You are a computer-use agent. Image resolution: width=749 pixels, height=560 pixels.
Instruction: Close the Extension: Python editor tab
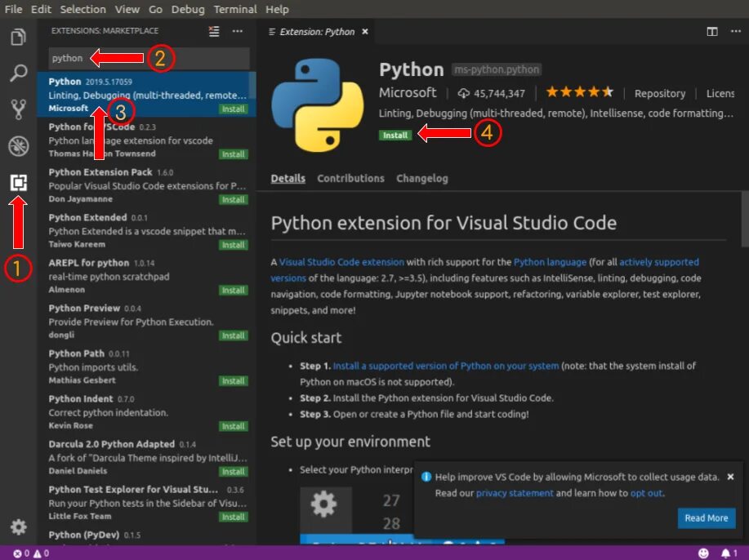click(x=366, y=32)
